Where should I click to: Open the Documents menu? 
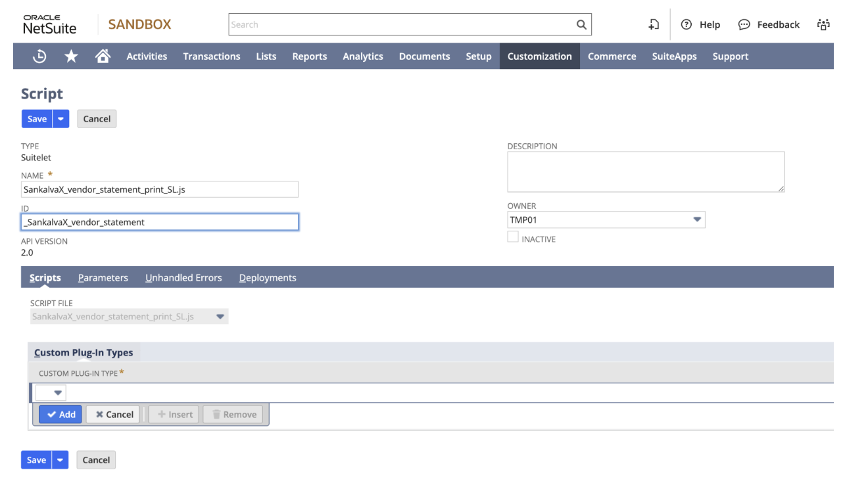pyautogui.click(x=425, y=57)
